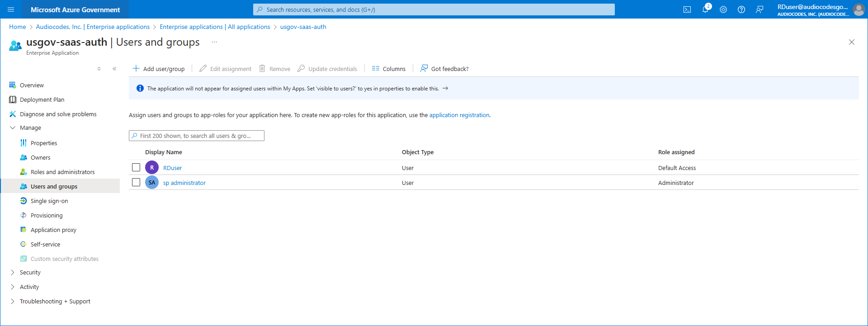Click the Deployment Plan book icon

pos(13,99)
